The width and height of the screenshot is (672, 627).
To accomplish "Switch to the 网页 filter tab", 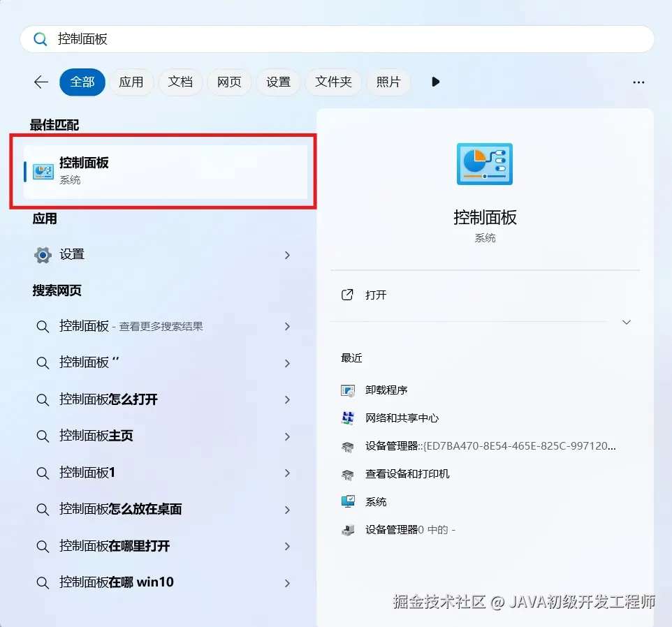I will (x=229, y=82).
